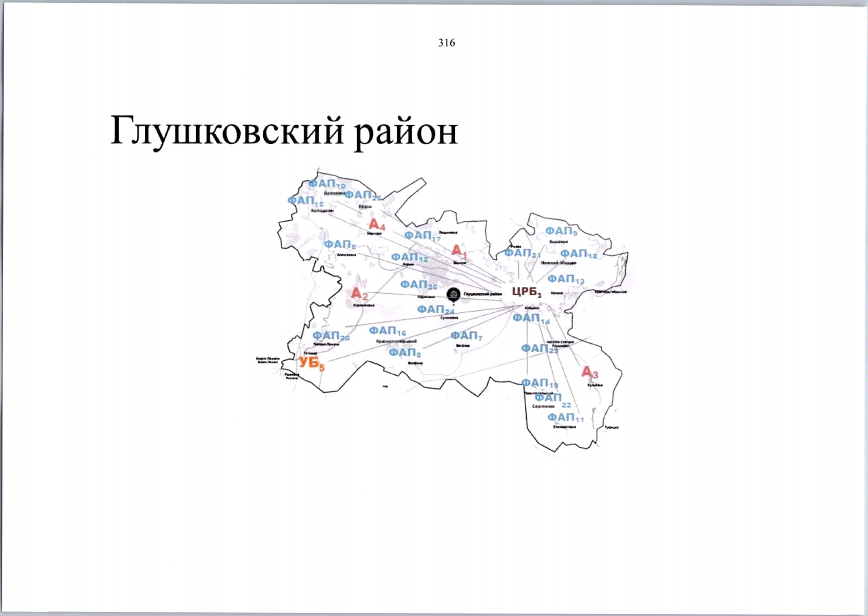Image resolution: width=868 pixels, height=616 pixels.
Task: Click the 'Глушковский район' page heading
Action: coord(284,132)
